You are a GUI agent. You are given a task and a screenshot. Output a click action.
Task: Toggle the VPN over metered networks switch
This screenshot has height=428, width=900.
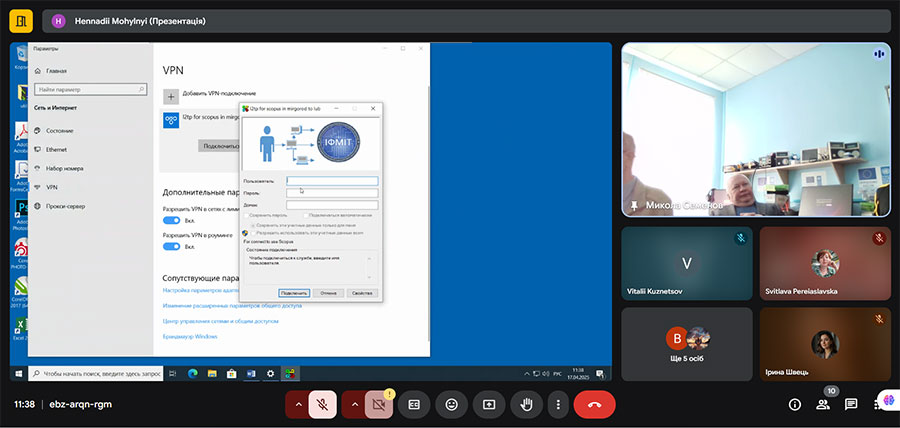[x=171, y=220]
